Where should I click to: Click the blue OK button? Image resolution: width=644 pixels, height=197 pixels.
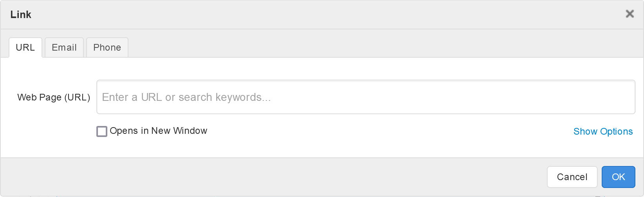pyautogui.click(x=618, y=177)
